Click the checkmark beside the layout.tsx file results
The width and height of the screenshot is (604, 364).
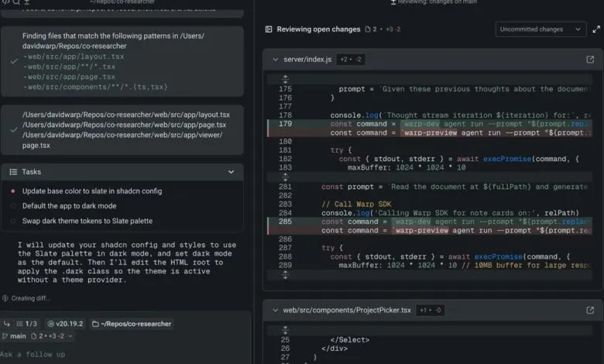tap(14, 130)
